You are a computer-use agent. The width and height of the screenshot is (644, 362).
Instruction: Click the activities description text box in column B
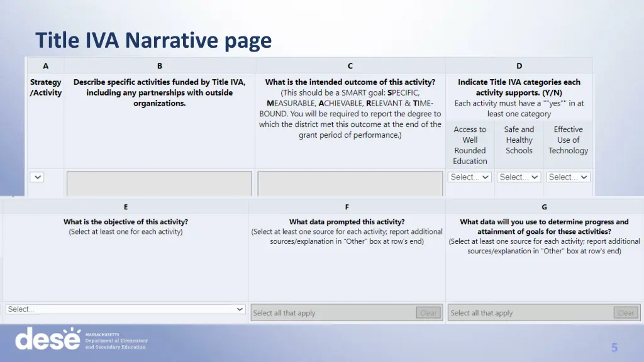(159, 184)
